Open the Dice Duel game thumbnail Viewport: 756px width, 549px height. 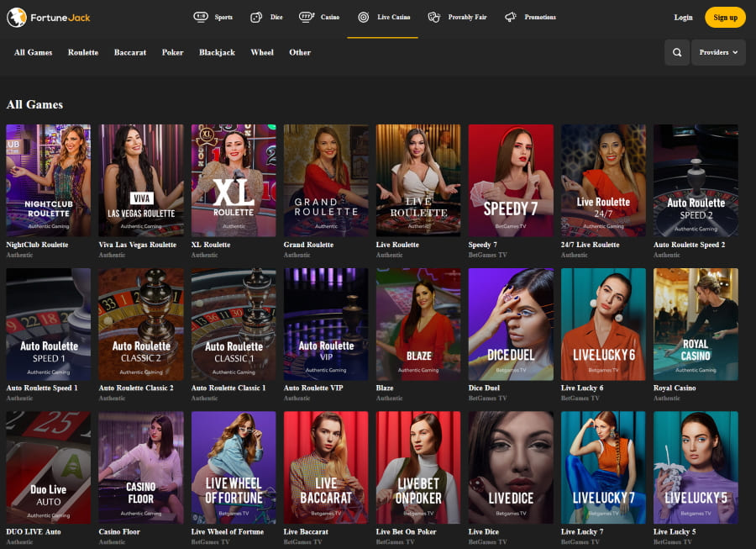pos(511,325)
